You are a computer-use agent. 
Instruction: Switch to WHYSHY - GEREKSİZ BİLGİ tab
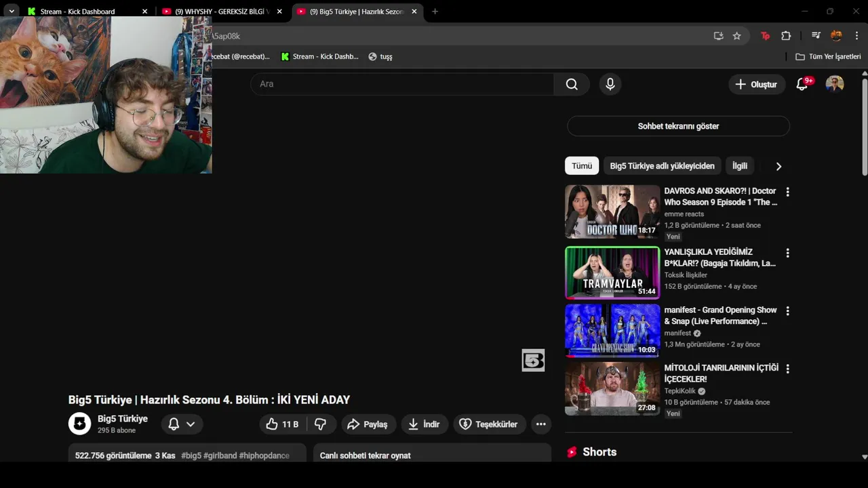(222, 12)
